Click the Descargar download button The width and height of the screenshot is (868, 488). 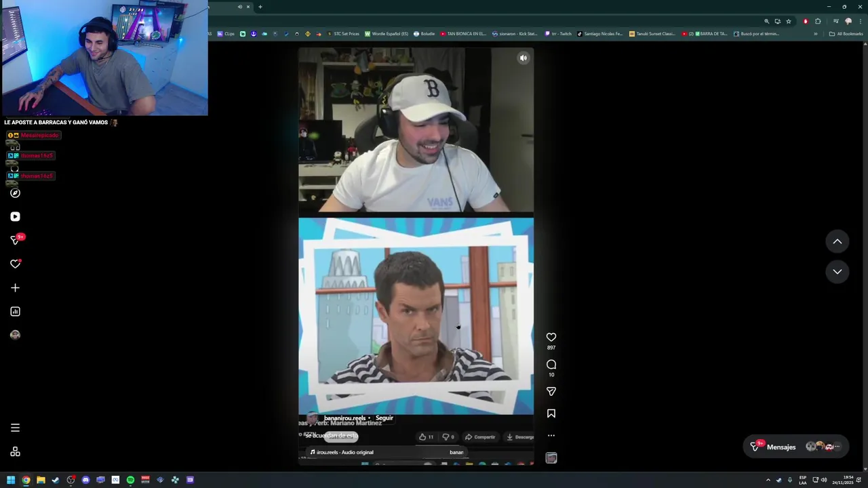(x=520, y=437)
